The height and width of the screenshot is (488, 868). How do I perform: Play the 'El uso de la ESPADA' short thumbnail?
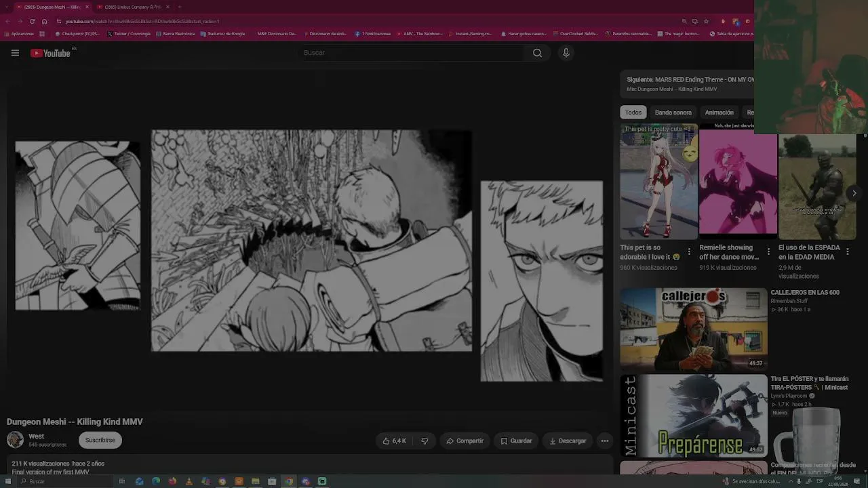coord(817,186)
